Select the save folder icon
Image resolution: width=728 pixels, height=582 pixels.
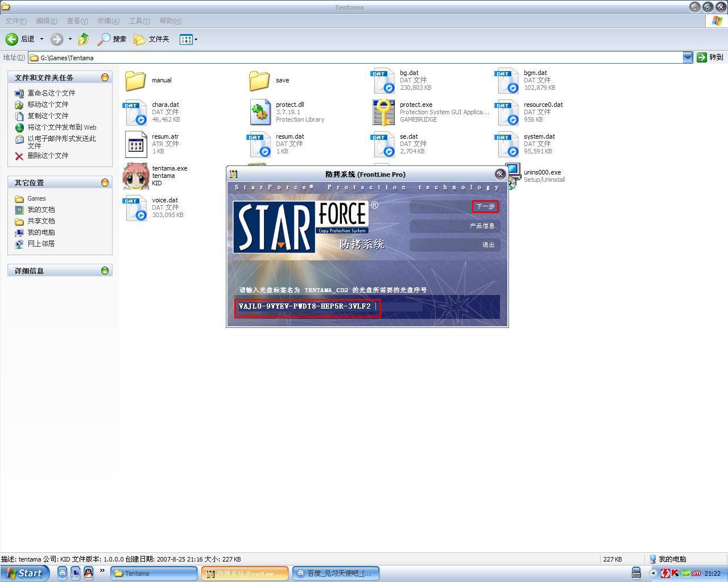tap(259, 81)
